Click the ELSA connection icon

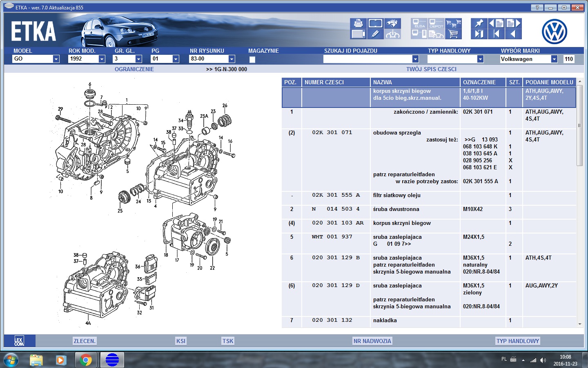[x=419, y=23]
